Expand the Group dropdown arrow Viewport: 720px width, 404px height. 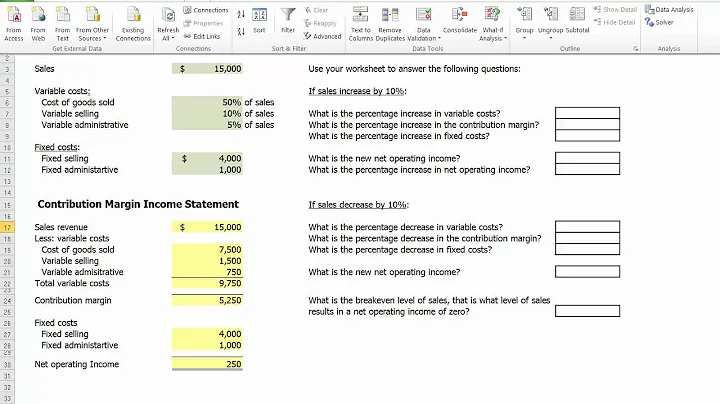524,38
